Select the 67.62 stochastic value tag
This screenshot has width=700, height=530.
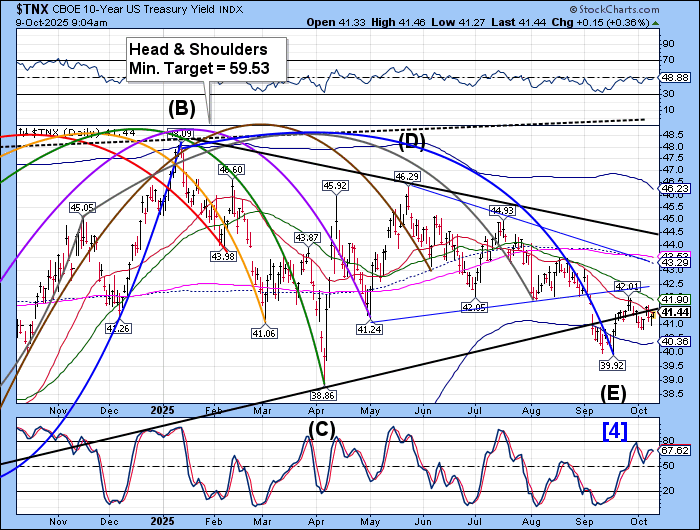[x=671, y=452]
